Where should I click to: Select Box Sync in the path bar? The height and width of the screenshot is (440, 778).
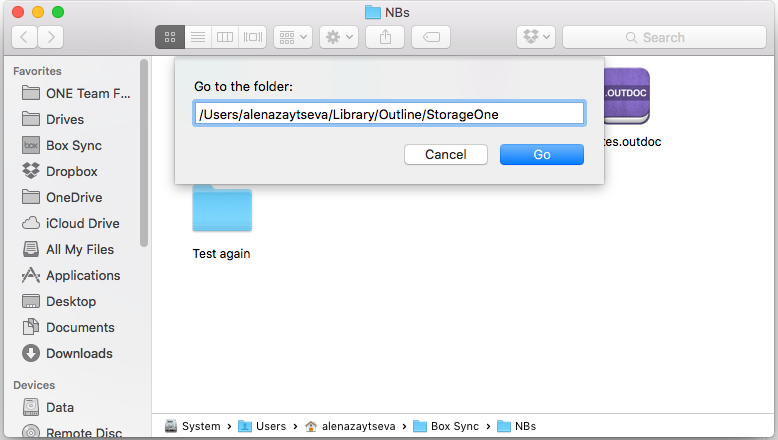coord(446,426)
